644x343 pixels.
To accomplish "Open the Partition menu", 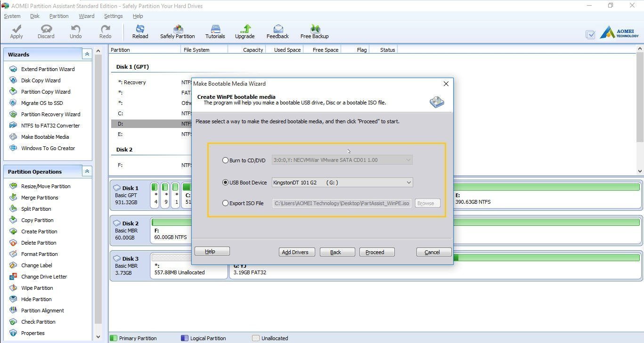I will point(59,16).
